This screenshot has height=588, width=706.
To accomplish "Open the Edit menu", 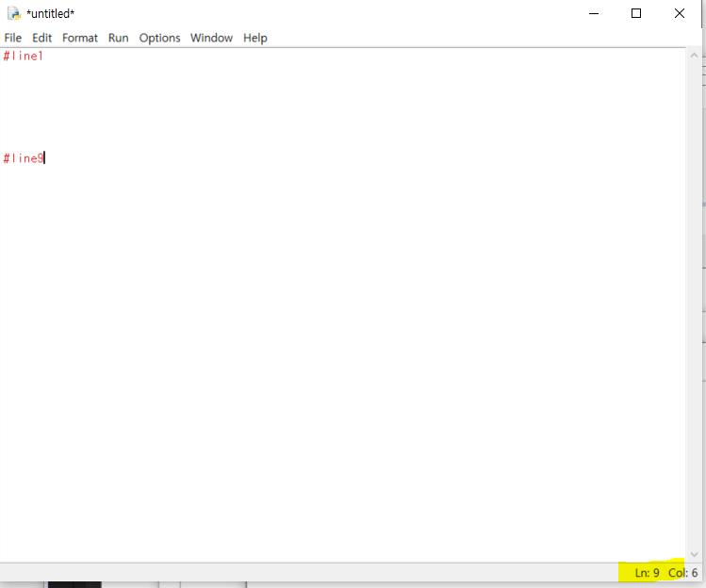I will 42,38.
